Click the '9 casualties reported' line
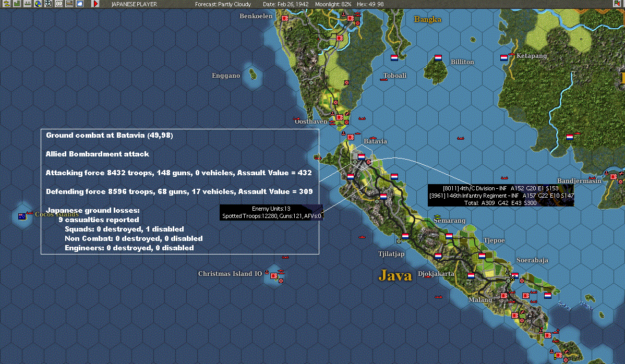 coord(99,220)
